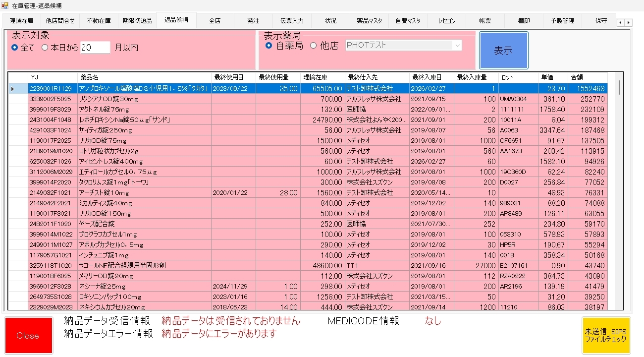Viewport: 644px width, 357px height.
Task: Choose the 他店 pharmacy radio button
Action: tap(313, 46)
